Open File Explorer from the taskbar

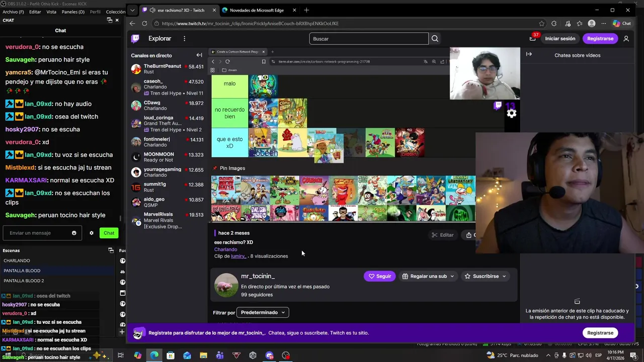[203, 355]
